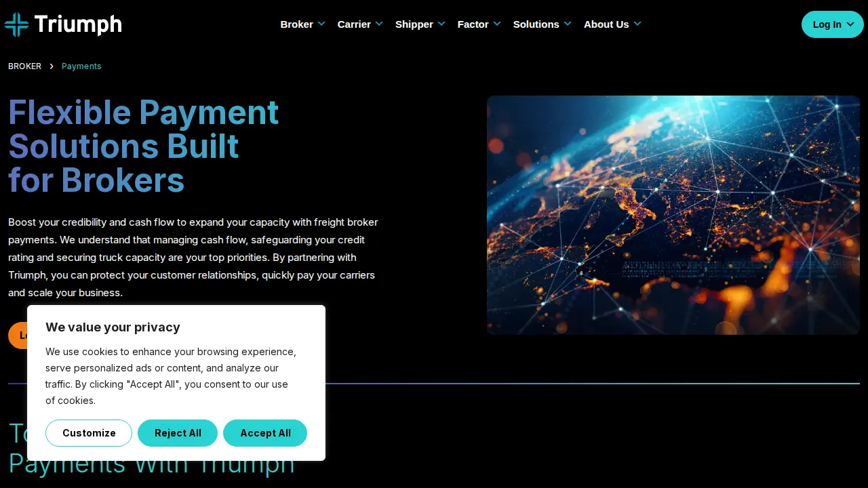Customize cookie preferences

(x=89, y=433)
